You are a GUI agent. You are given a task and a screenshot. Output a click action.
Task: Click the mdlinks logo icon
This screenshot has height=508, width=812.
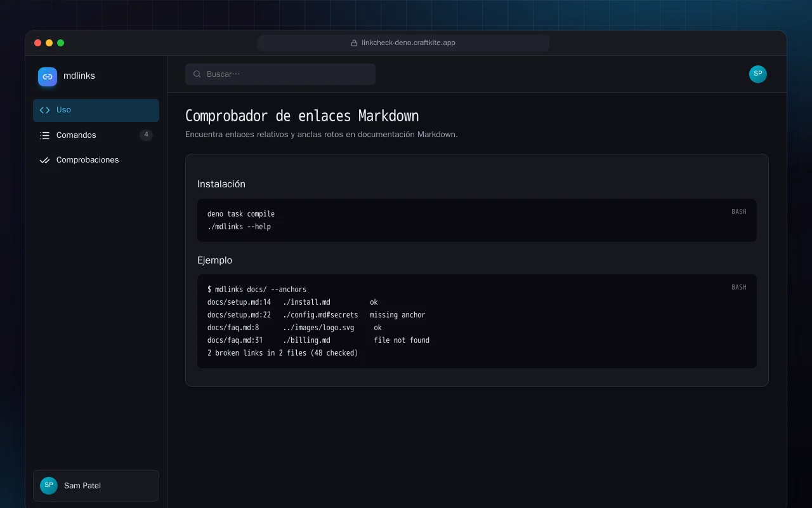tap(48, 77)
